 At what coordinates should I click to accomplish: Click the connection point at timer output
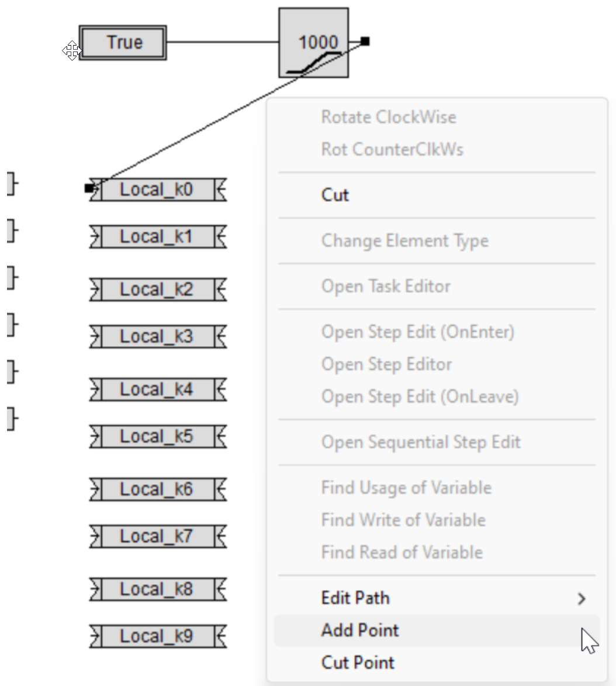point(365,42)
